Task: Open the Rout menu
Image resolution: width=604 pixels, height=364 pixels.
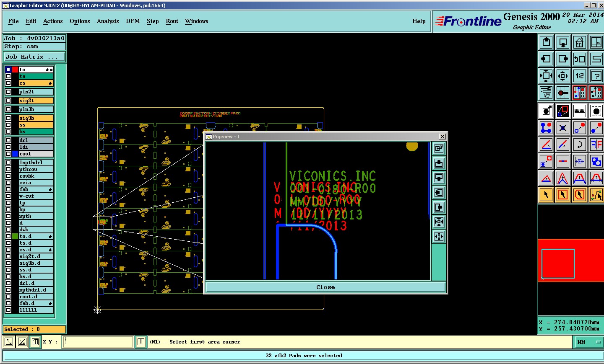Action: 172,21
